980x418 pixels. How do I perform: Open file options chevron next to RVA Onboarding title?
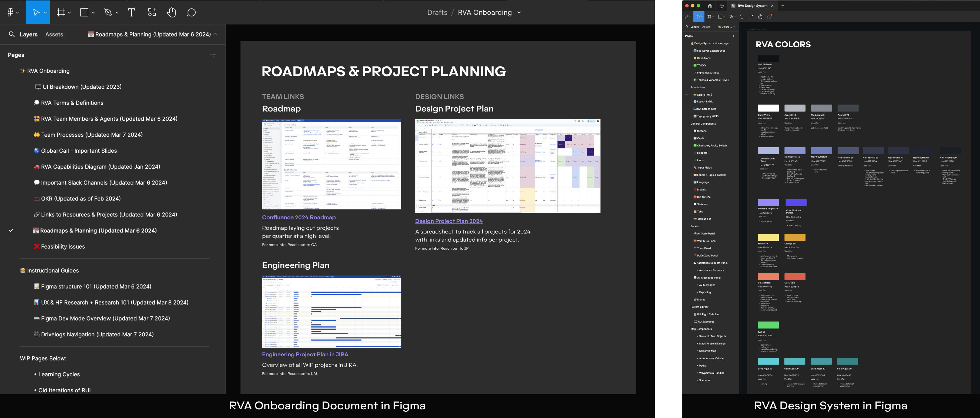point(519,12)
